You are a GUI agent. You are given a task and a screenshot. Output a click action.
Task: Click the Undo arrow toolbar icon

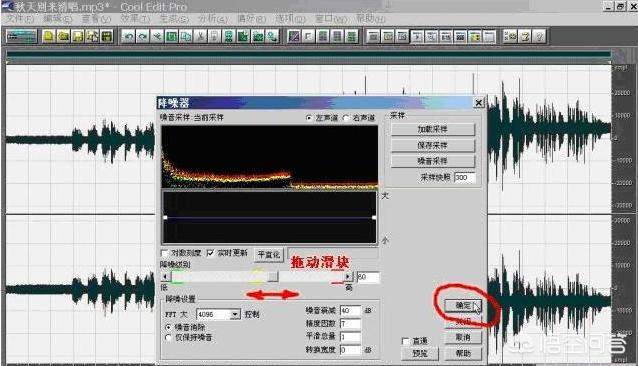[128, 37]
